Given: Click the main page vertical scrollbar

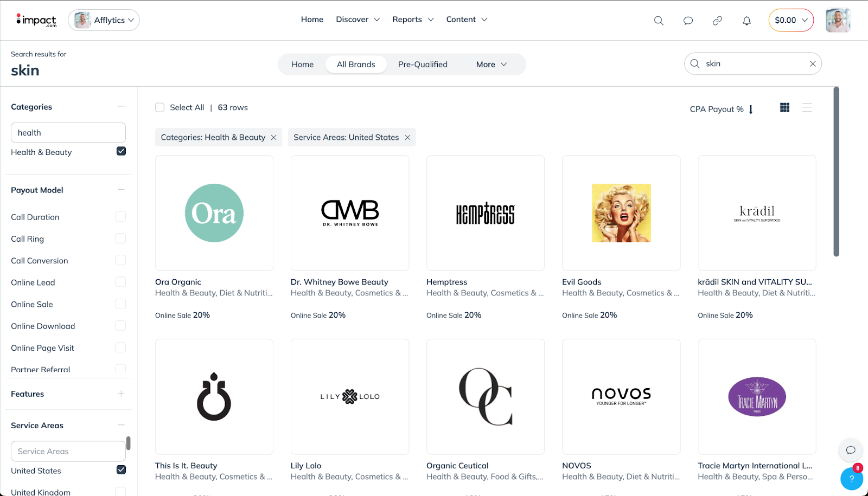Looking at the screenshot, I should [837, 172].
